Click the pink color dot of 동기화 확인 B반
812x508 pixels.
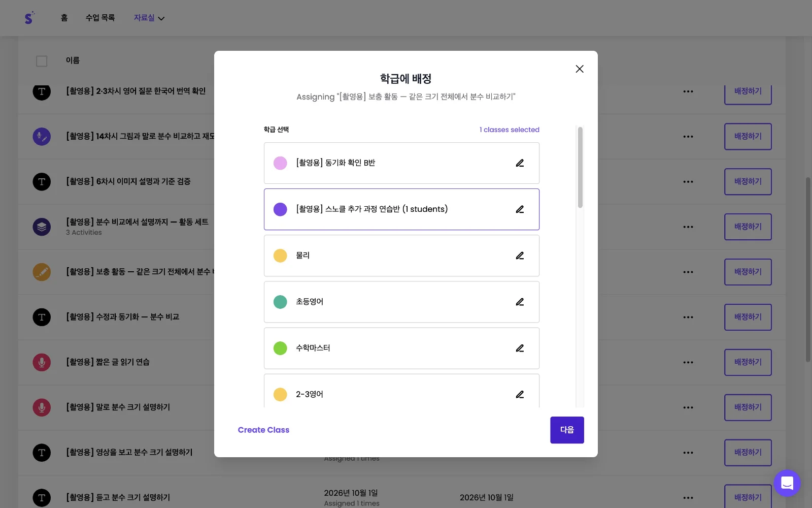[280, 163]
